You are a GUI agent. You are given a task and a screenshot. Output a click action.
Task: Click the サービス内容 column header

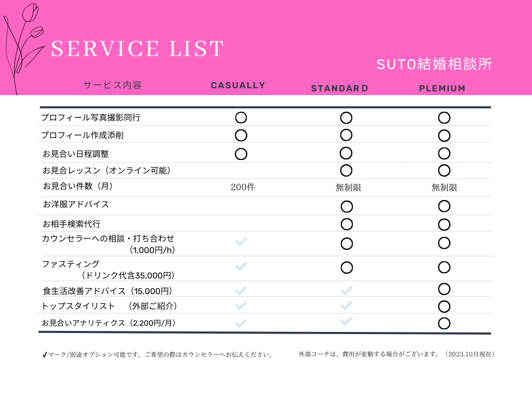pos(112,85)
